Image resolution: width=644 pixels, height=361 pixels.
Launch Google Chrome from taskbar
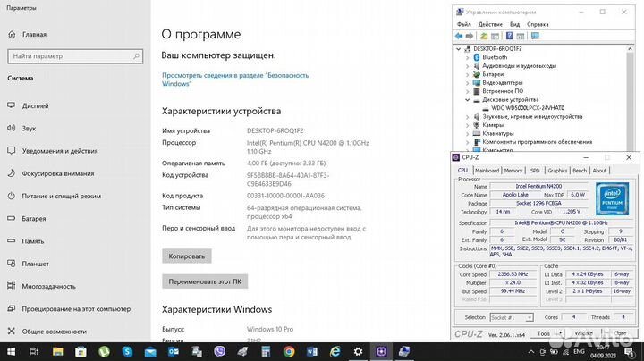(x=289, y=351)
